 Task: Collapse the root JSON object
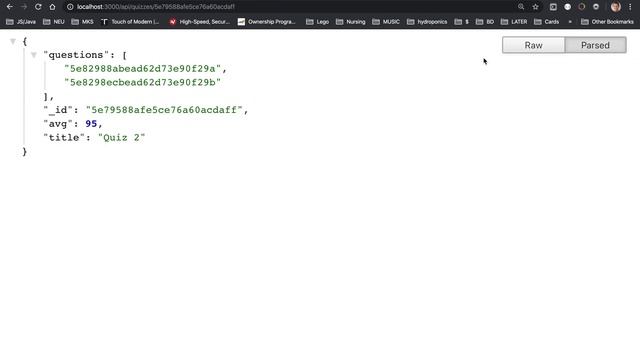pos(13,41)
